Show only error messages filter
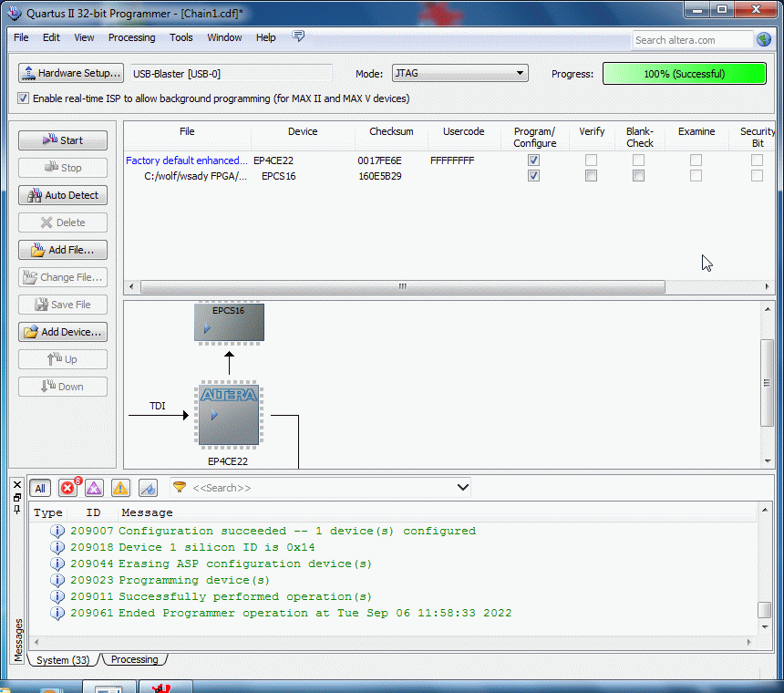This screenshot has height=693, width=784. [x=67, y=488]
